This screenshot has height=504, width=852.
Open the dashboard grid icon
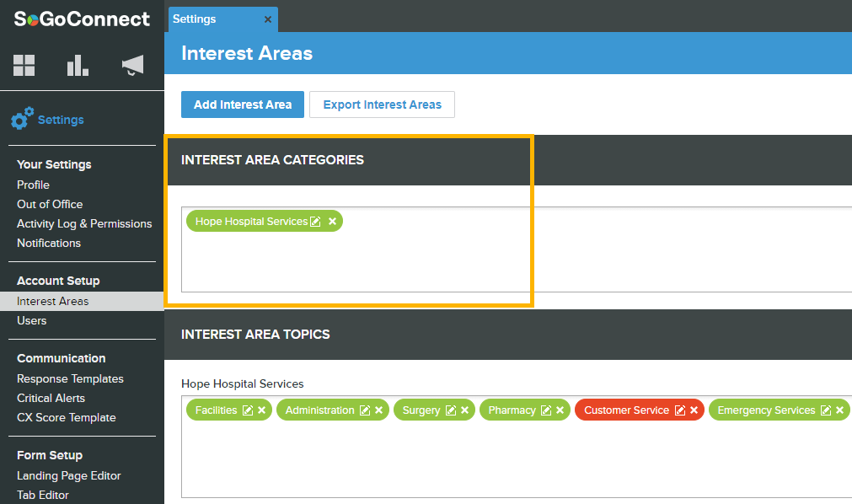(24, 65)
